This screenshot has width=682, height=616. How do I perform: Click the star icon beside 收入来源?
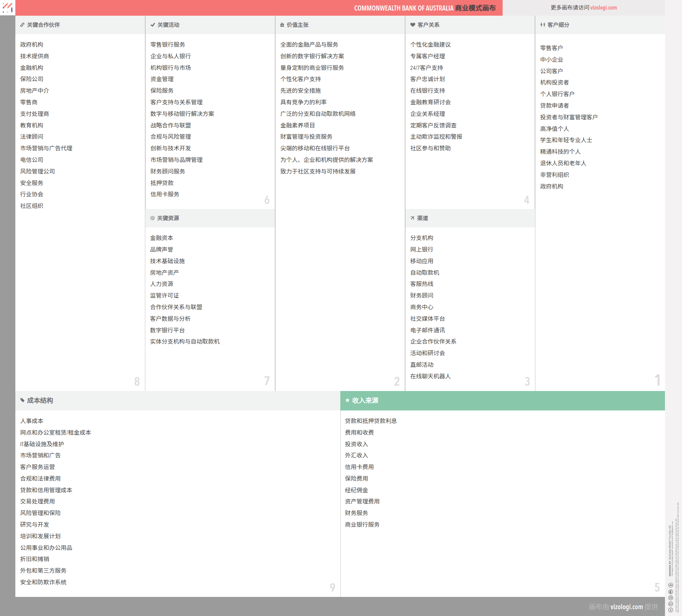[347, 400]
